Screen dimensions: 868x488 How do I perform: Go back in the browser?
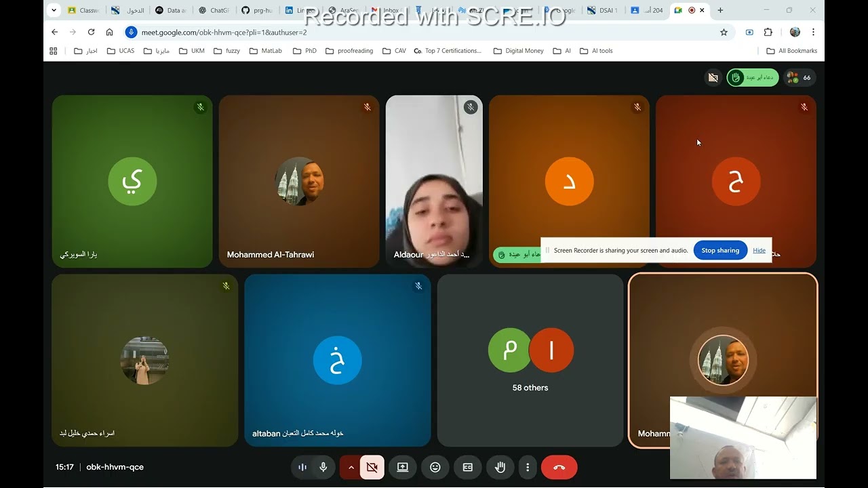coord(55,32)
